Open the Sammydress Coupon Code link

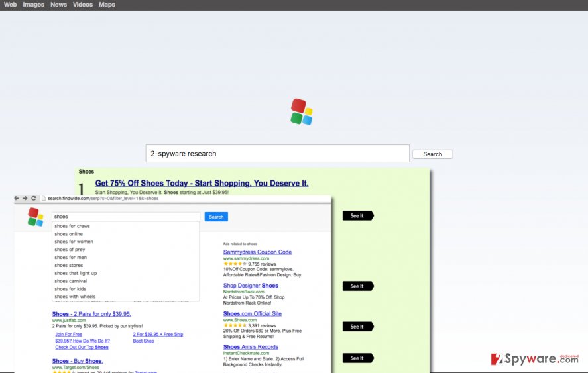(257, 252)
